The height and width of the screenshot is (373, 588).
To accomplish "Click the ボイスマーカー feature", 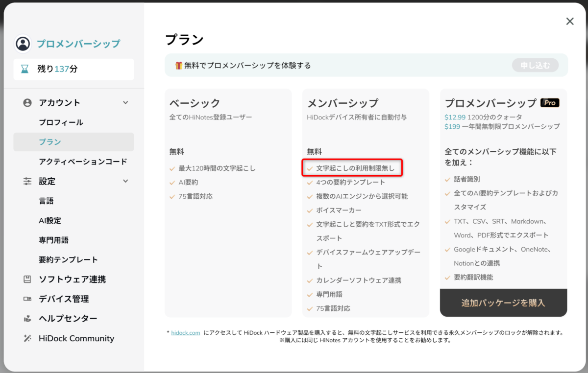I will pyautogui.click(x=339, y=210).
